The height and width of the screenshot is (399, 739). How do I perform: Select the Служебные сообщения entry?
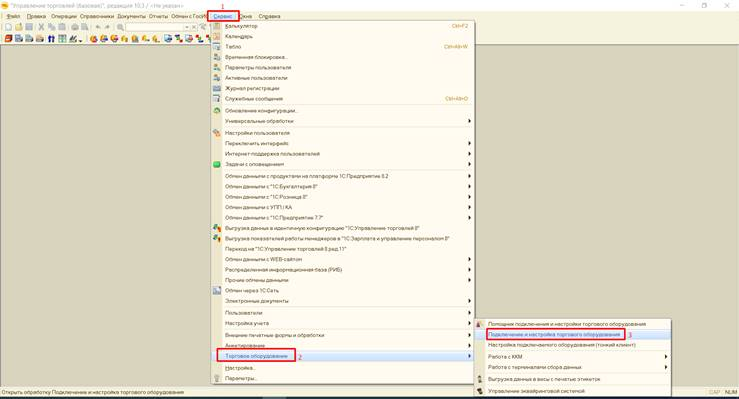point(343,98)
